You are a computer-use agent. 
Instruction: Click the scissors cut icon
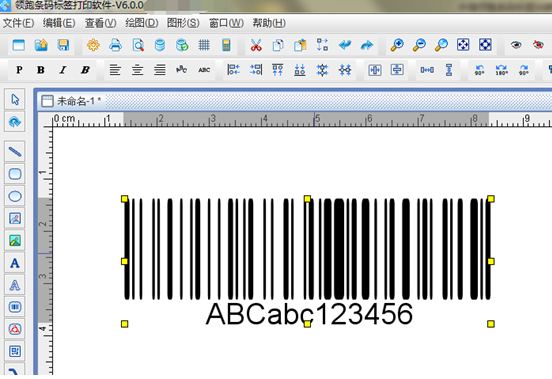(x=256, y=45)
